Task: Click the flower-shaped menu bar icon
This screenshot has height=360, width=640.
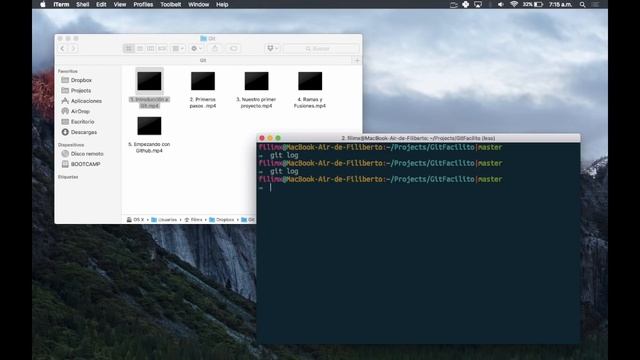Action: point(466,4)
